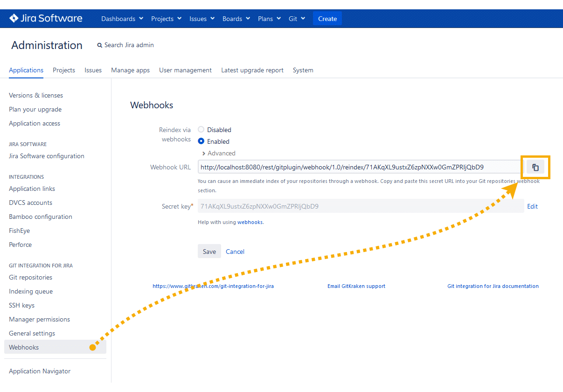Open the gitkraken.com git-integration-for-jira link

pos(213,286)
